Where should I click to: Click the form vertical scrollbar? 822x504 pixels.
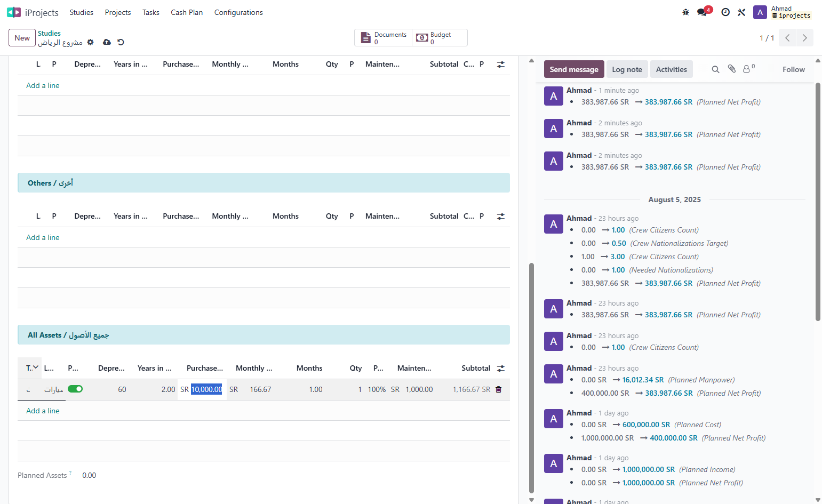[x=531, y=378]
